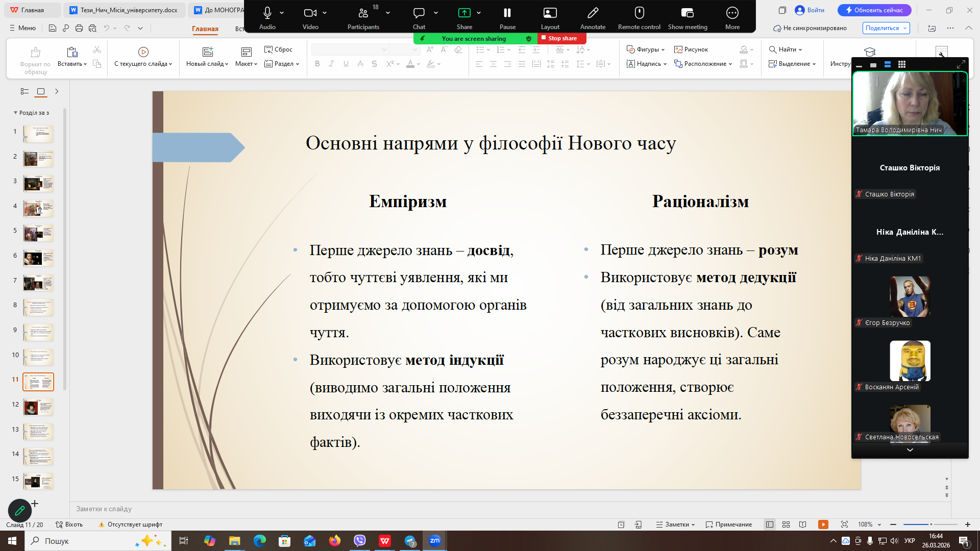Start slideshow from current slide

tap(143, 52)
